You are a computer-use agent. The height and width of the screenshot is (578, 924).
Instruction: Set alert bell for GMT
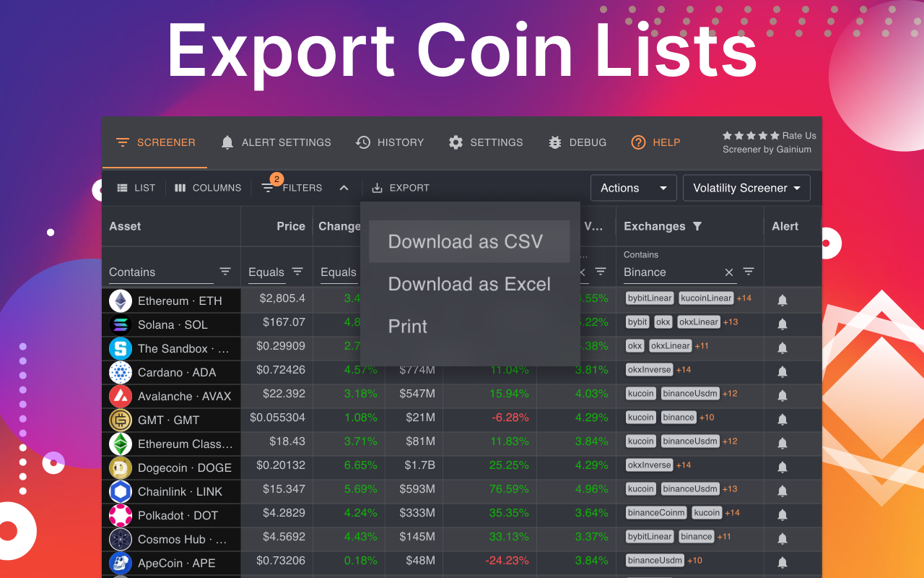point(783,420)
